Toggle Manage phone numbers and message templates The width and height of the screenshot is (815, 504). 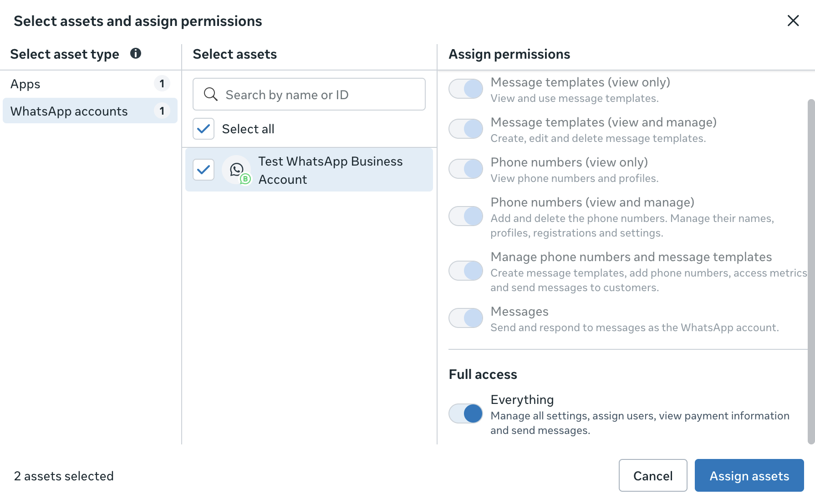466,271
